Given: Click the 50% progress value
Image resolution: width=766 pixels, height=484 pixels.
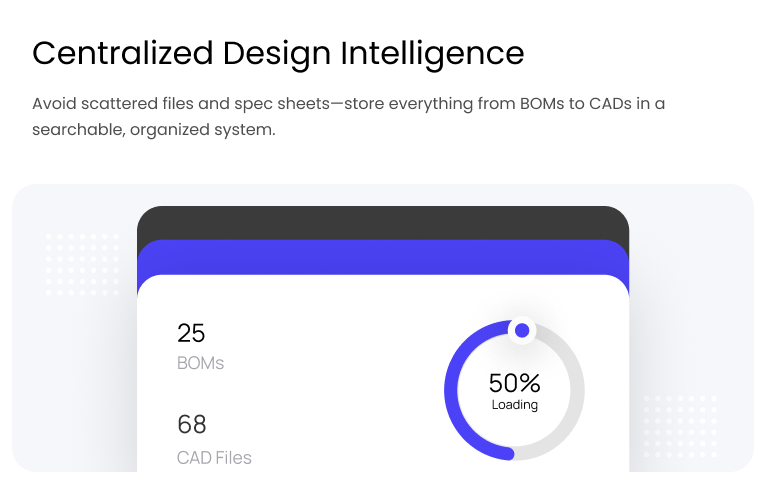Looking at the screenshot, I should click(514, 383).
